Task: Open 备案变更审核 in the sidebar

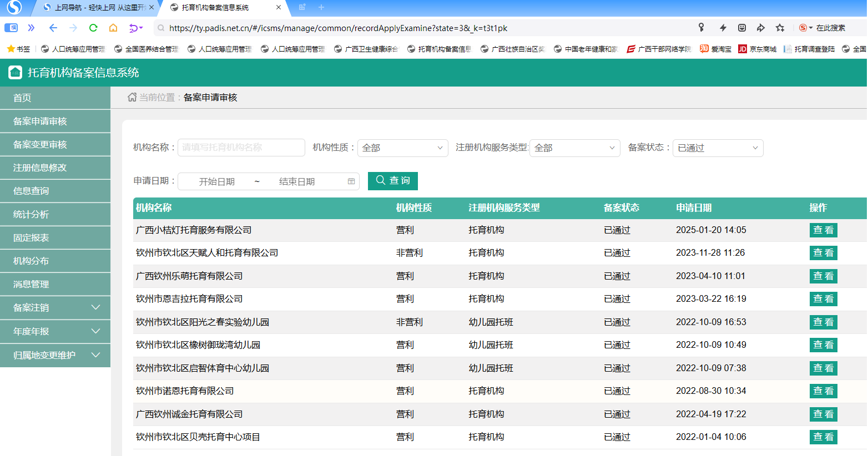Action: (40, 145)
